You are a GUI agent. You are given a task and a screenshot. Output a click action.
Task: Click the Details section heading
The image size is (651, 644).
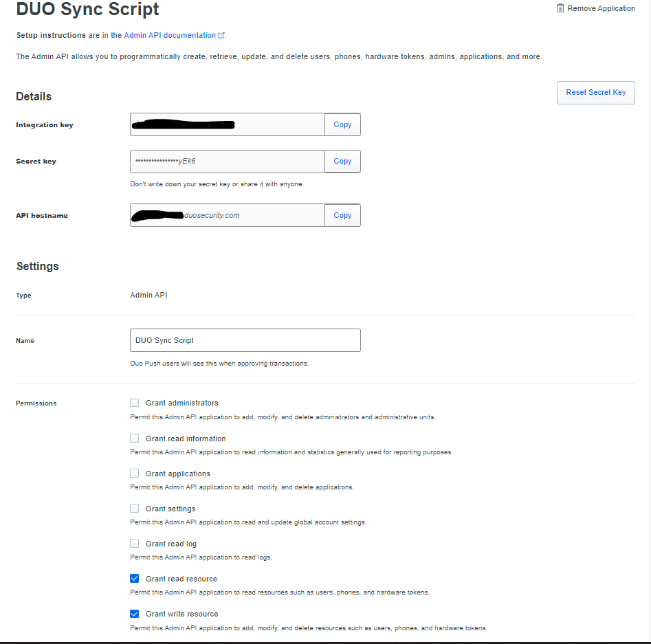point(34,96)
